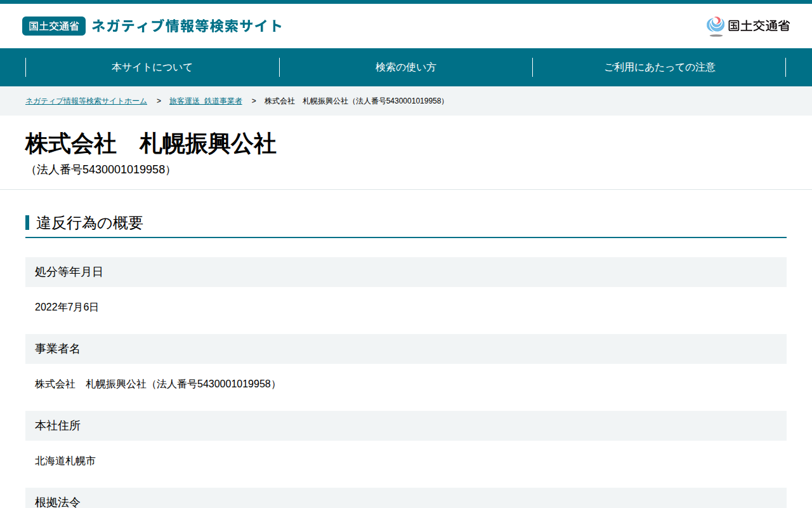Viewport: 812px width, 508px height.
Task: Click the 本社住所 row header
Action: click(406, 425)
